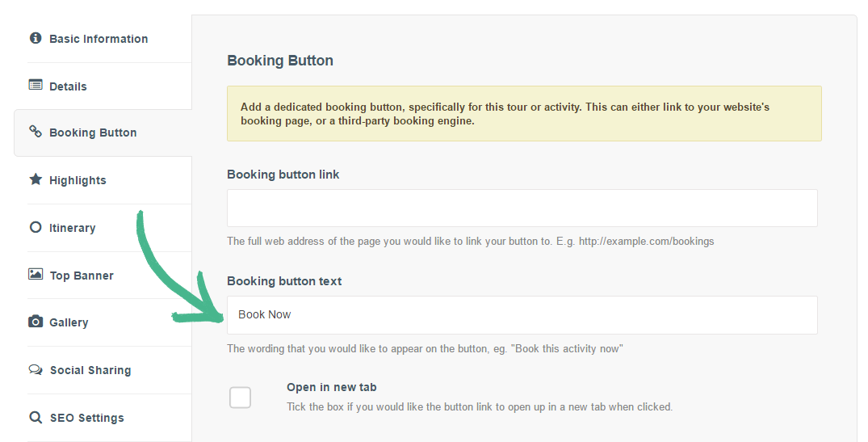The width and height of the screenshot is (868, 442).
Task: Click the picture icon next to Top Banner
Action: pos(36,275)
